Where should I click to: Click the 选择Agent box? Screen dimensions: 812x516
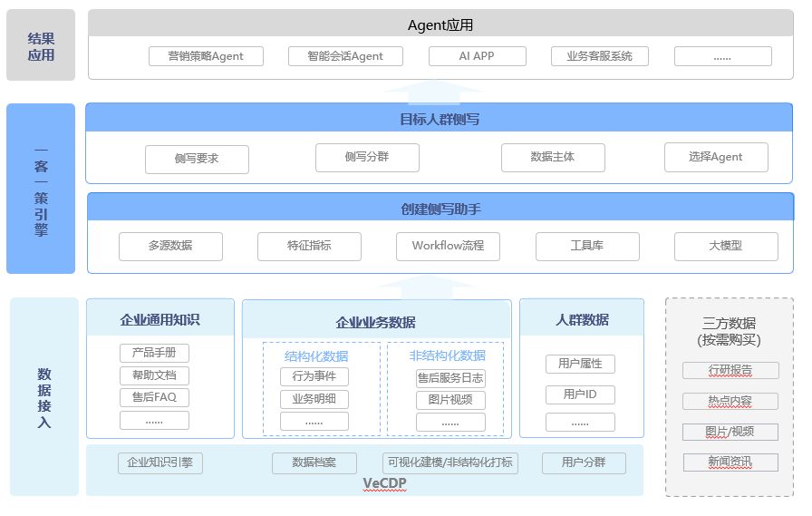(715, 157)
